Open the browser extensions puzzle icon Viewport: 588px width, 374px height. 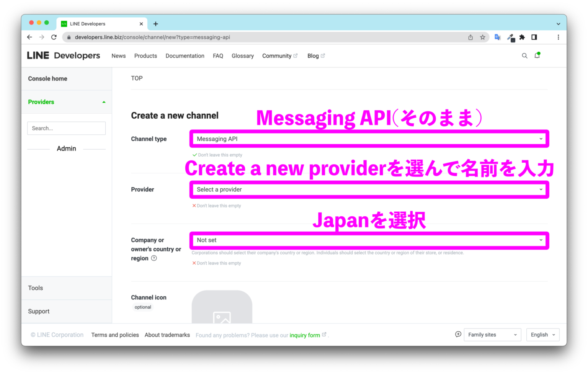point(522,37)
